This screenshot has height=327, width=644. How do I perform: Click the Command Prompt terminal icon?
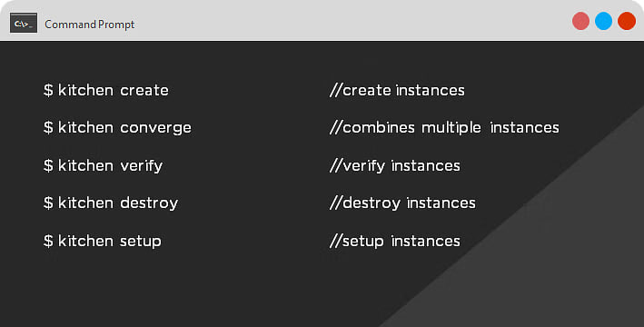24,23
